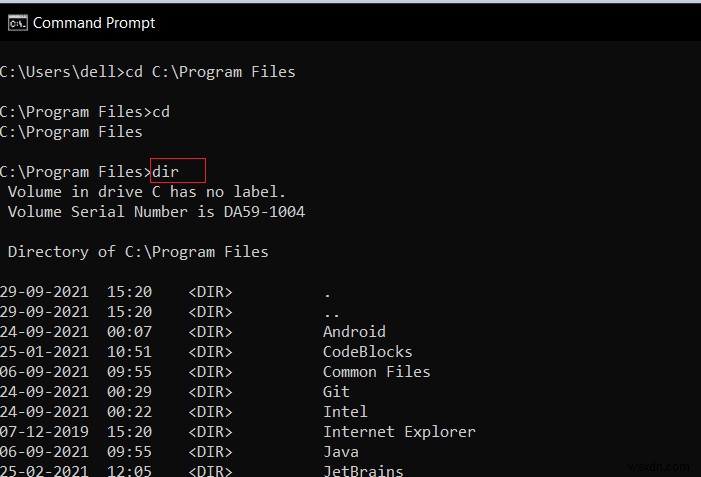The image size is (701, 477).
Task: Click the double dot parent directory entry
Action: pyautogui.click(x=331, y=313)
